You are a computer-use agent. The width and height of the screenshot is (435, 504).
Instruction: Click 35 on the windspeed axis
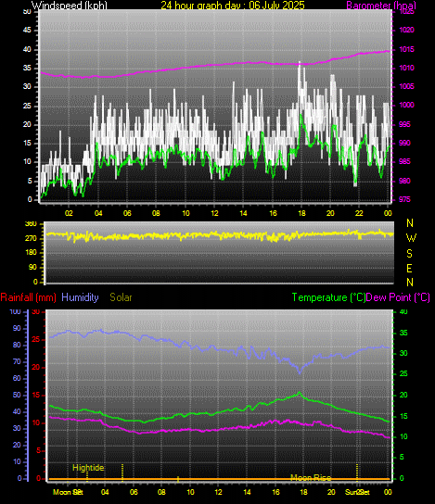pyautogui.click(x=27, y=69)
